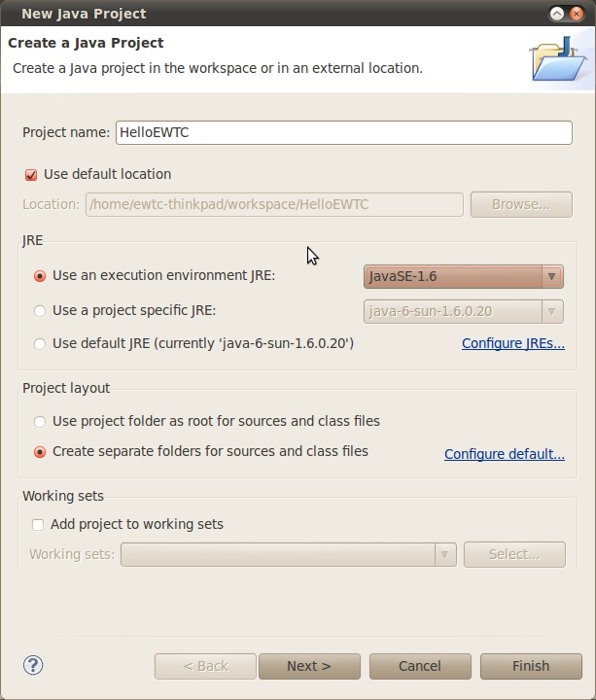Enable Add project to working sets
The width and height of the screenshot is (596, 700).
tap(38, 525)
